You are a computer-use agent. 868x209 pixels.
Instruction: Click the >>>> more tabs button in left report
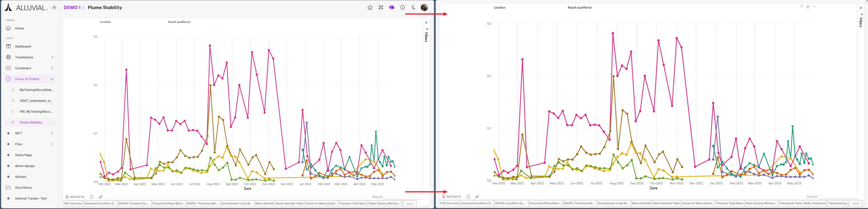[409, 204]
